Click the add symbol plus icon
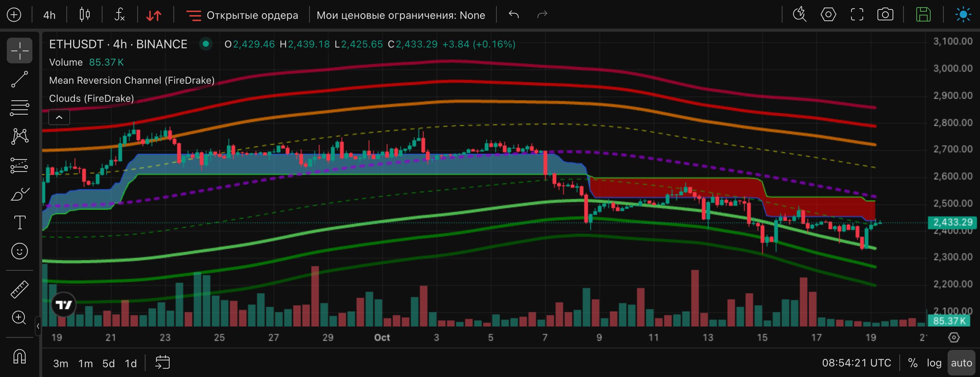 tap(14, 15)
